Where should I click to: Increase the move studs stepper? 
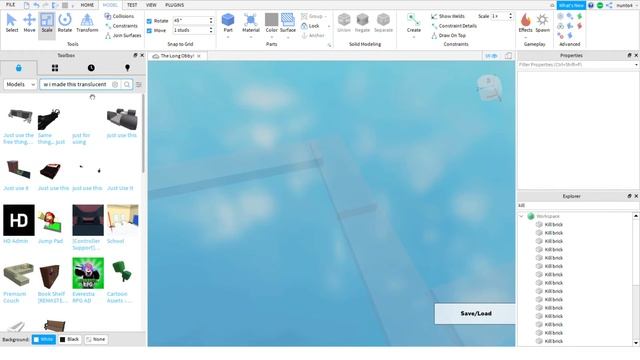(211, 29)
